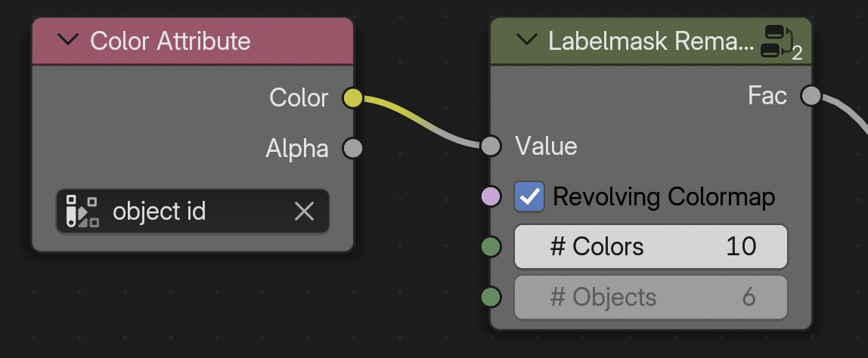This screenshot has height=358, width=868.
Task: Clear the object id attribute with X
Action: (304, 211)
